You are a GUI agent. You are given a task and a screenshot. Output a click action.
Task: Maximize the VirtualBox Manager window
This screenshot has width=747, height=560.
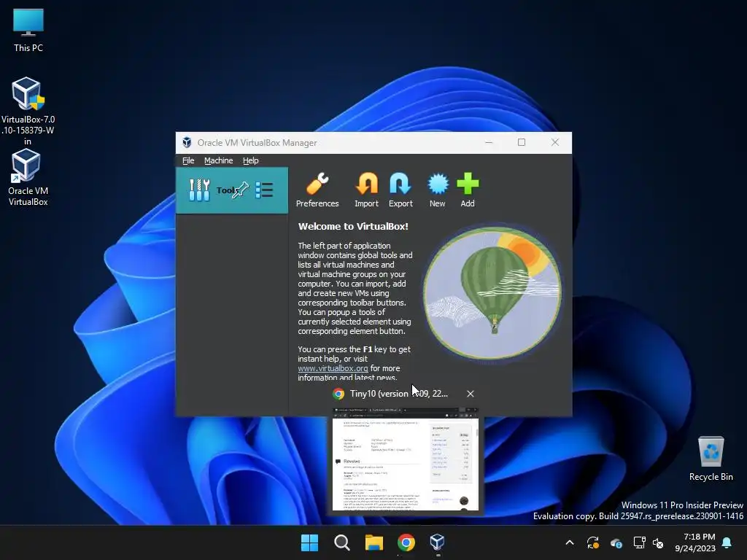click(x=522, y=142)
